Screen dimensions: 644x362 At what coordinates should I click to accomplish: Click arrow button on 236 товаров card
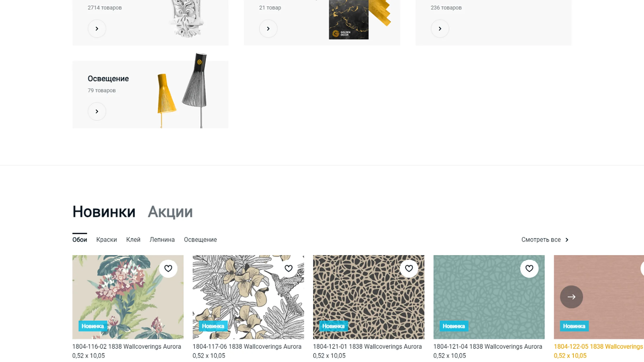tap(440, 28)
